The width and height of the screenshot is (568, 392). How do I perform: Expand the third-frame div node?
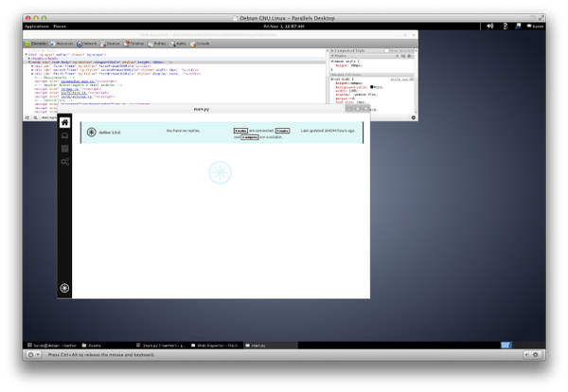[32, 74]
